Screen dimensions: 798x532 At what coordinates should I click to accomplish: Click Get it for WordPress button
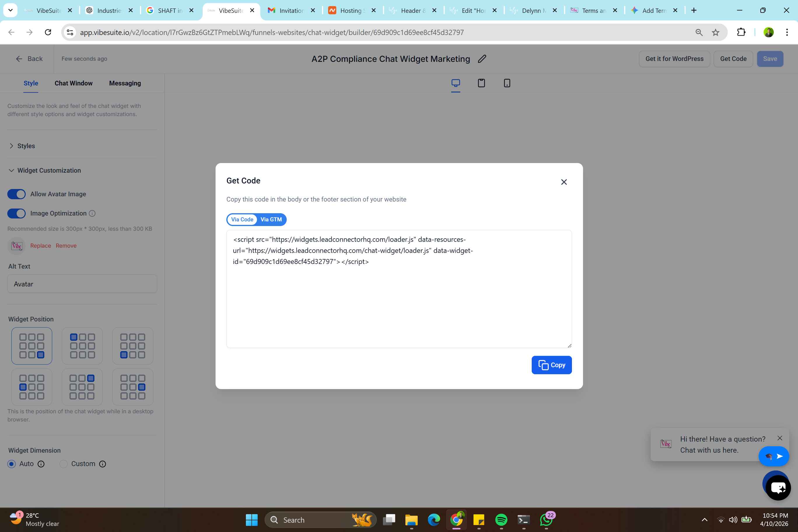[x=674, y=59]
